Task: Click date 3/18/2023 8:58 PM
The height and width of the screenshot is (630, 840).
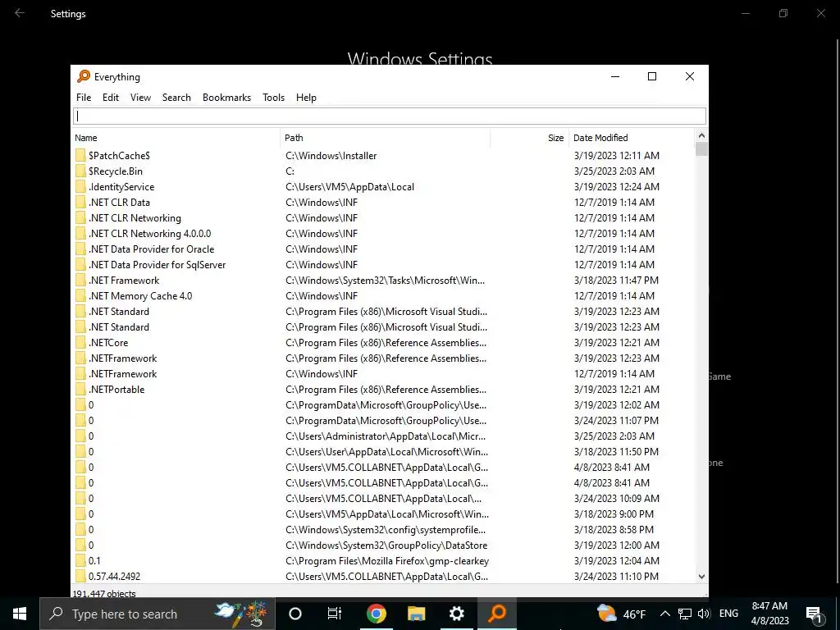Action: pyautogui.click(x=614, y=530)
